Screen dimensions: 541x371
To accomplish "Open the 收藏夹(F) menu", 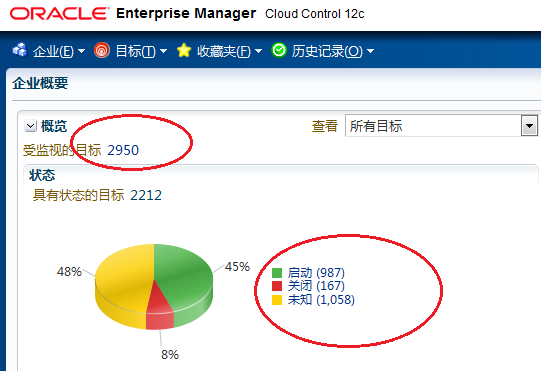I will point(229,51).
